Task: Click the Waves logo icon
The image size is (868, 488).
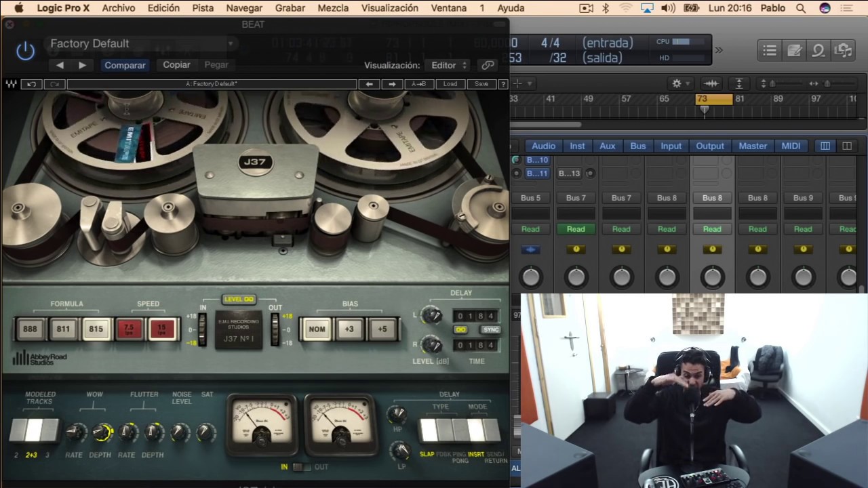Action: (11, 84)
